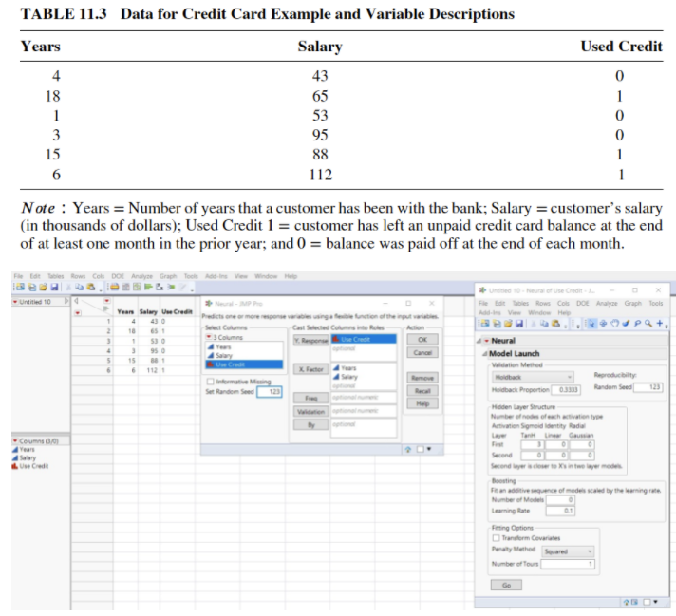Click Validation role button
Screen dimensions: 676x616
[x=310, y=412]
